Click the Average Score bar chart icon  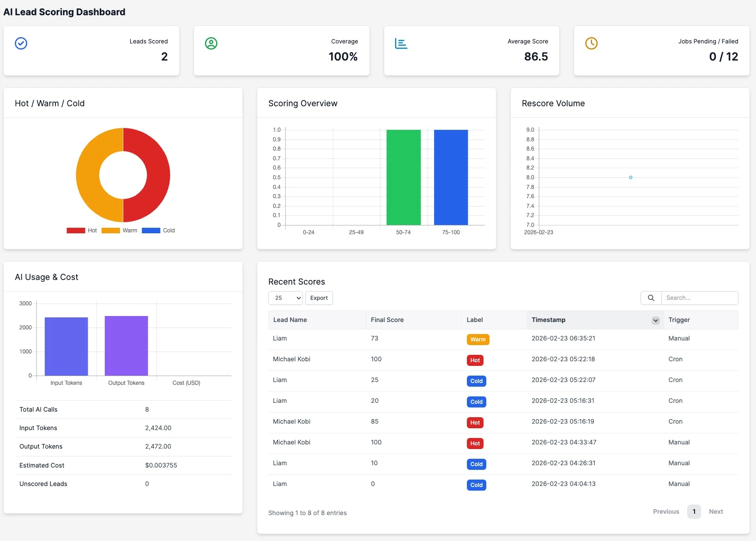tap(401, 43)
